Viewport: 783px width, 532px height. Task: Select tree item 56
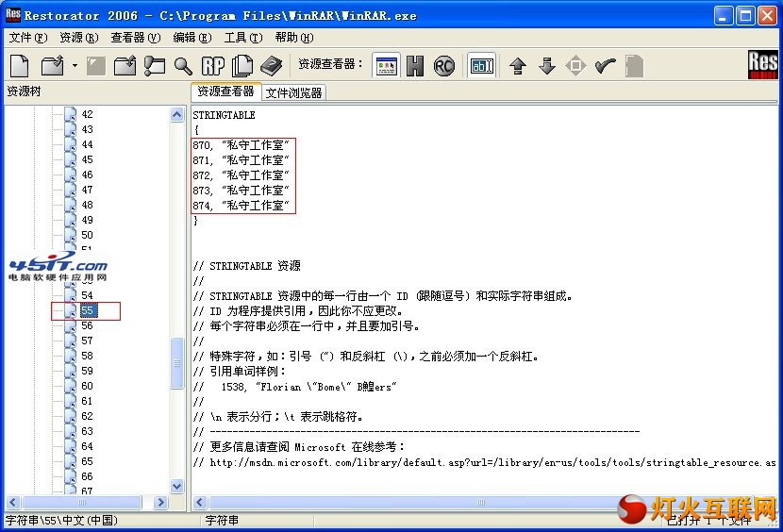coord(88,325)
